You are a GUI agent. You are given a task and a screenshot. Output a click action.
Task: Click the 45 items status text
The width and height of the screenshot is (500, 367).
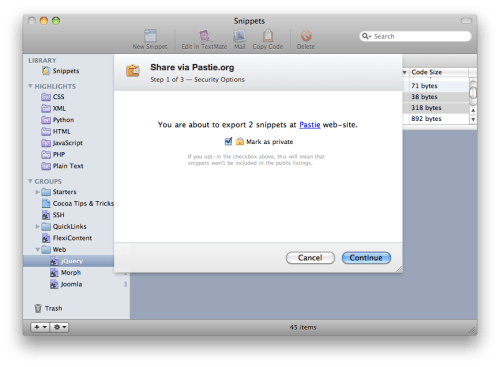(303, 327)
